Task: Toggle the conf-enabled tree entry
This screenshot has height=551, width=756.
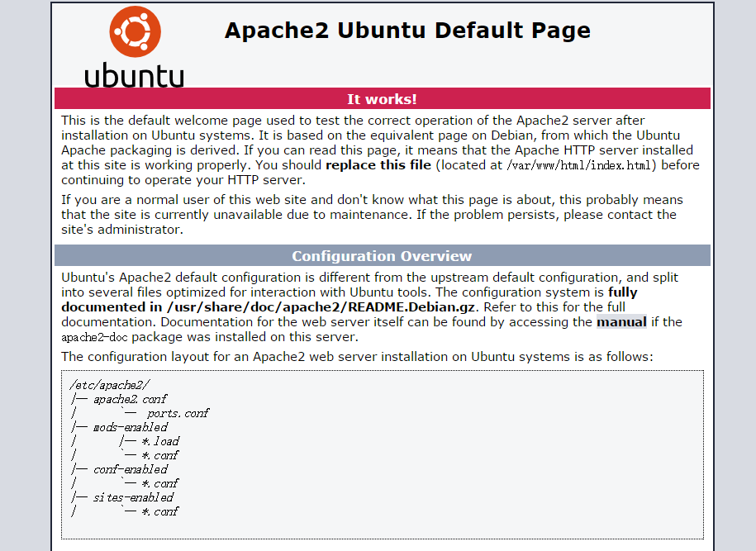Action: (x=132, y=468)
